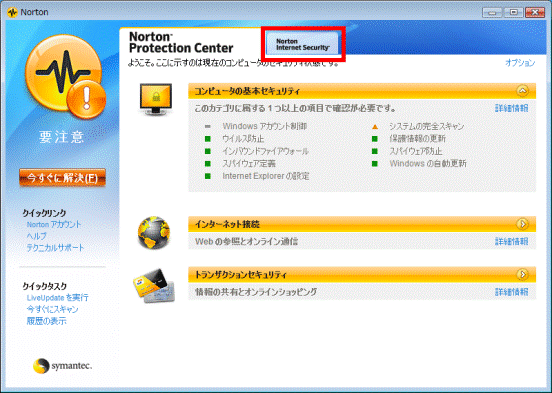
Task: Open 詳細情報 for トランザクションセキュリティ
Action: point(512,292)
